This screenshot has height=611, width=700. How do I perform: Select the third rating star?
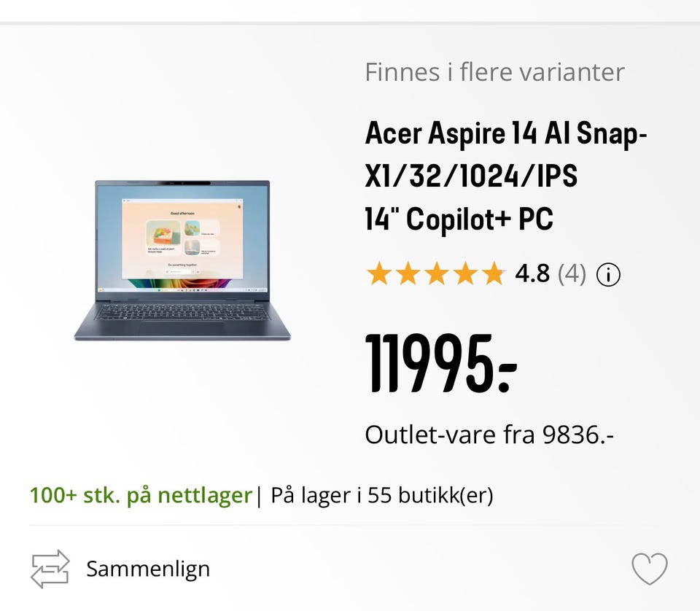[436, 275]
